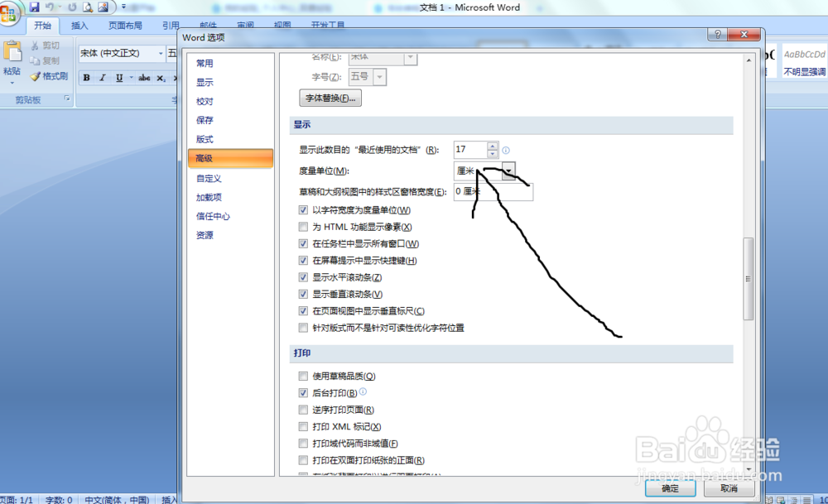Click info icon next to background printing

(363, 391)
